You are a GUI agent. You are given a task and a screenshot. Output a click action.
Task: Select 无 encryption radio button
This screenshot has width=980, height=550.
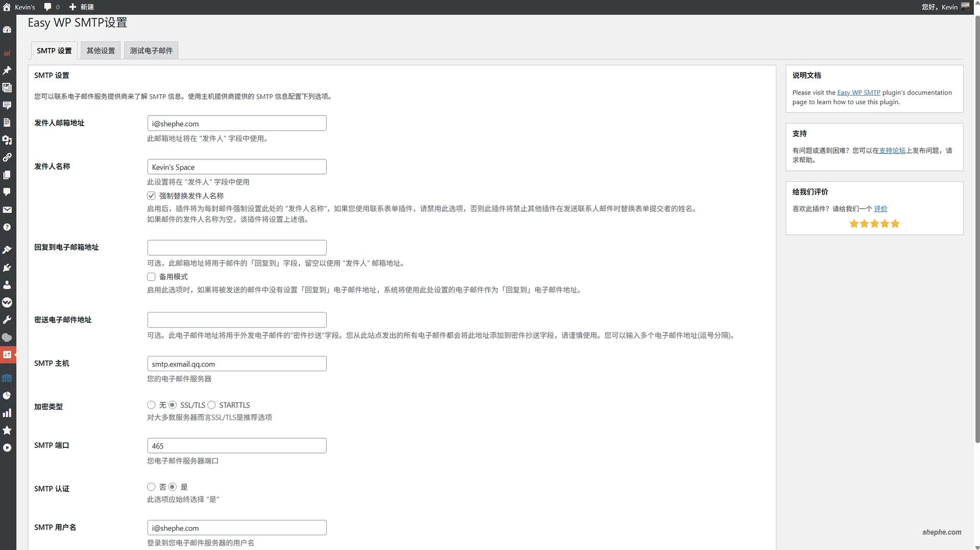[151, 405]
